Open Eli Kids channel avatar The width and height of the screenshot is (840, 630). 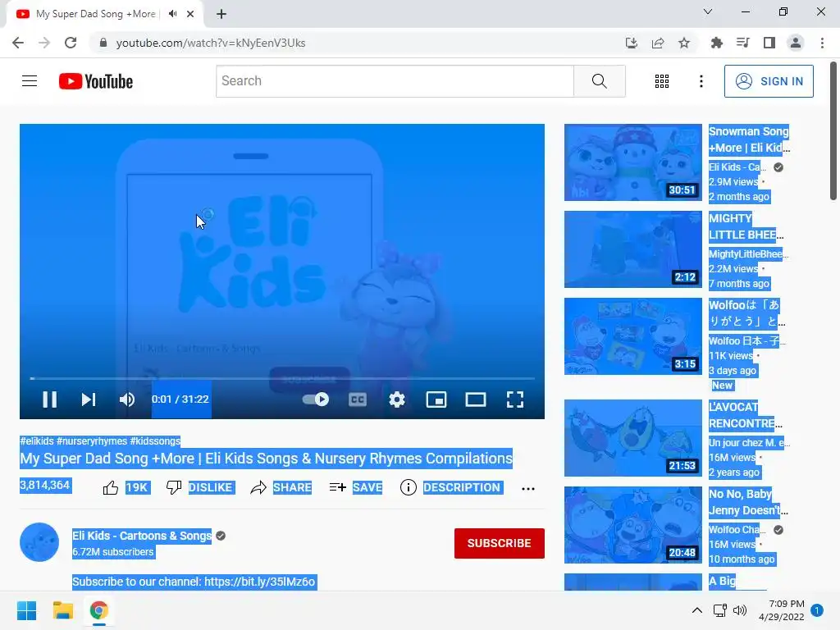click(x=39, y=542)
